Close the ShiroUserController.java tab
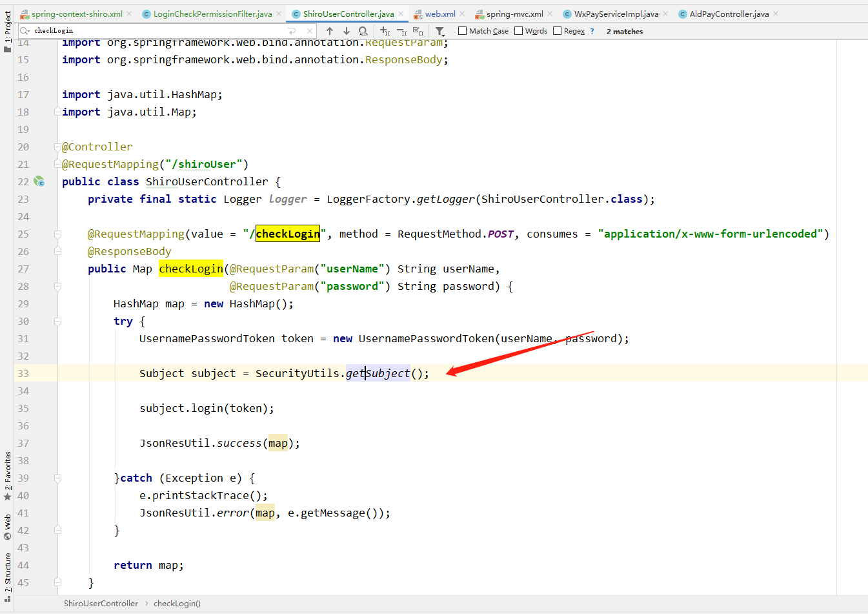Screen dimensions: 868x614 coord(401,14)
